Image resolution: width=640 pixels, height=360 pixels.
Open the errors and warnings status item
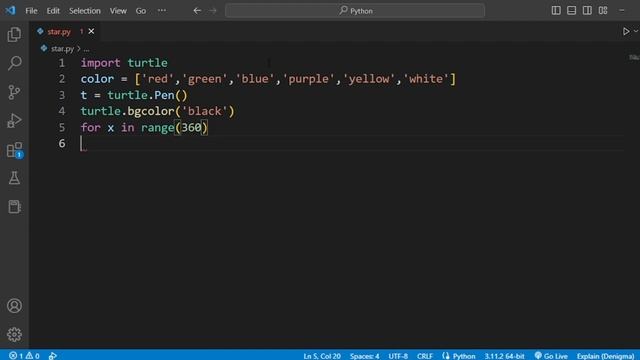tap(24, 356)
